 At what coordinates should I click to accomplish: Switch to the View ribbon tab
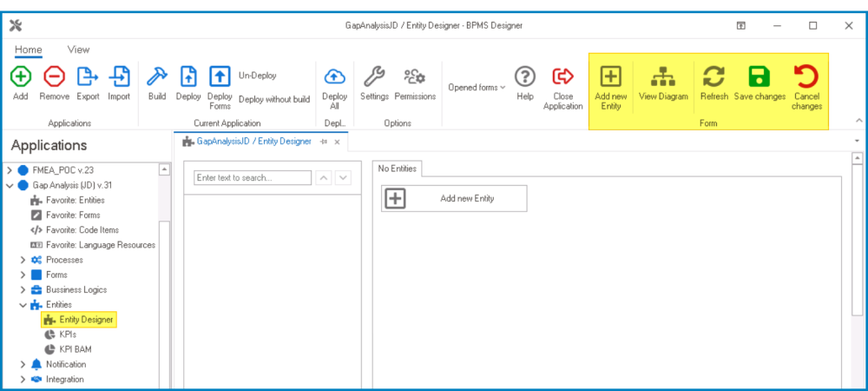click(x=78, y=50)
